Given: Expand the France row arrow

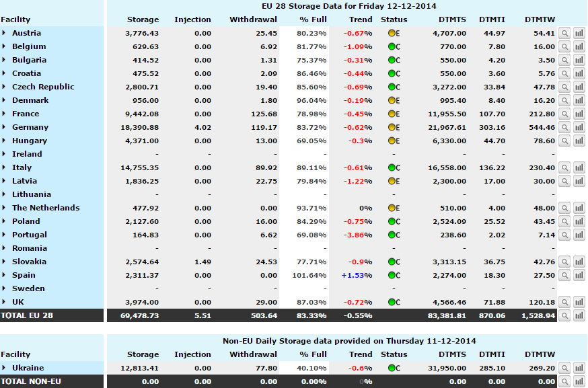Looking at the screenshot, I should 4,114.
